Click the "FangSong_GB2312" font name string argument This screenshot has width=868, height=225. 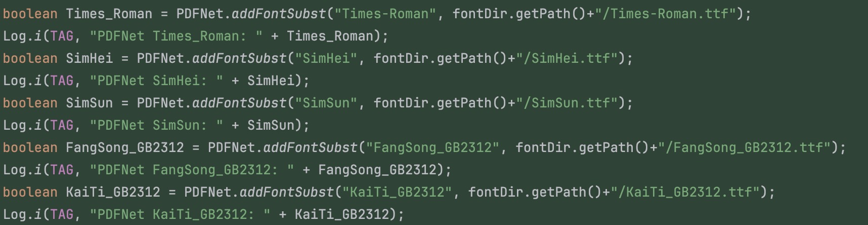click(432, 147)
